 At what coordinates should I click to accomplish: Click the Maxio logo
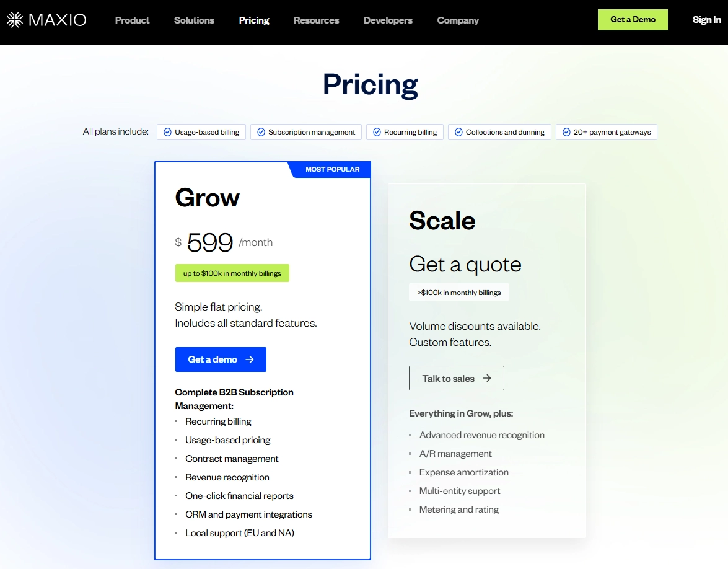46,19
